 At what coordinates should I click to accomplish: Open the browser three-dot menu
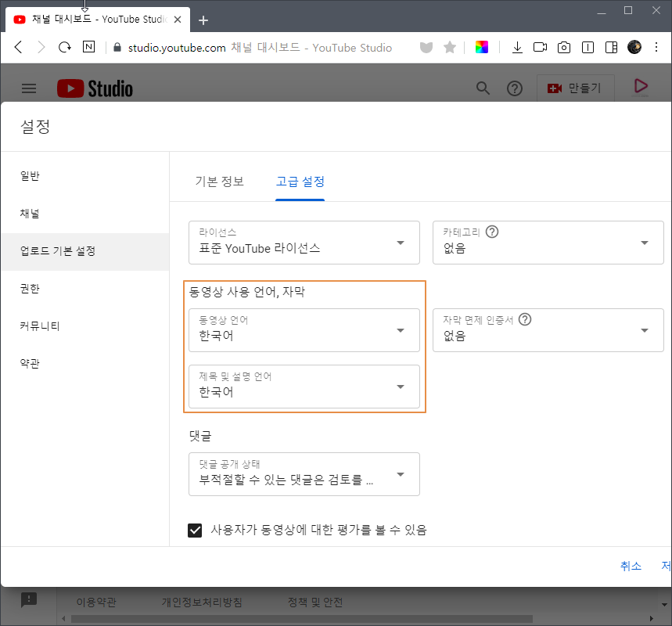(x=656, y=47)
